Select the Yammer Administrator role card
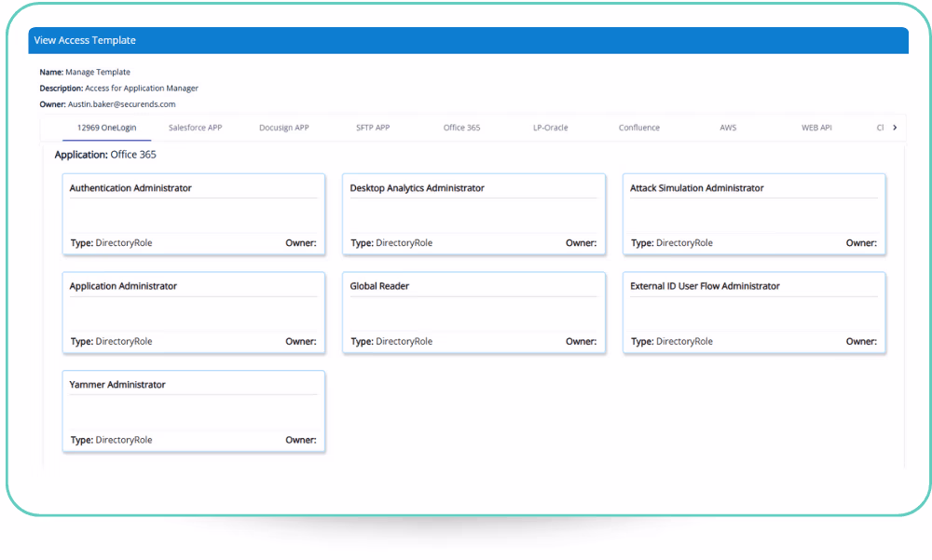The image size is (932, 560). pos(193,411)
